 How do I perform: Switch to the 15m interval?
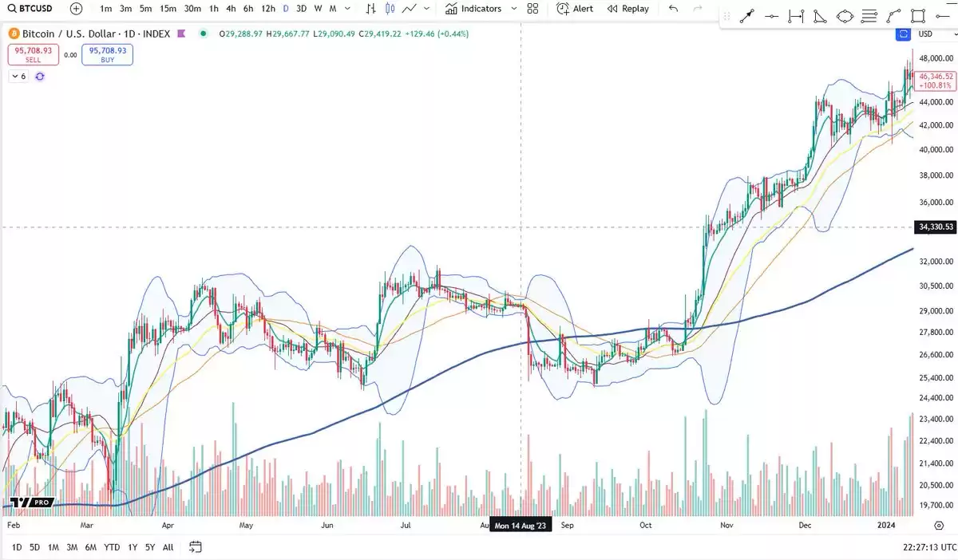point(168,8)
